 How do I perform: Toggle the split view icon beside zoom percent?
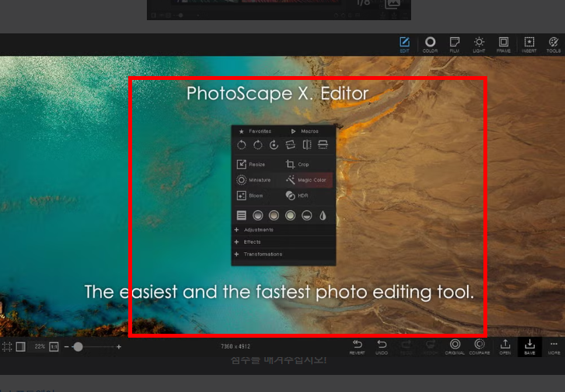pos(20,347)
